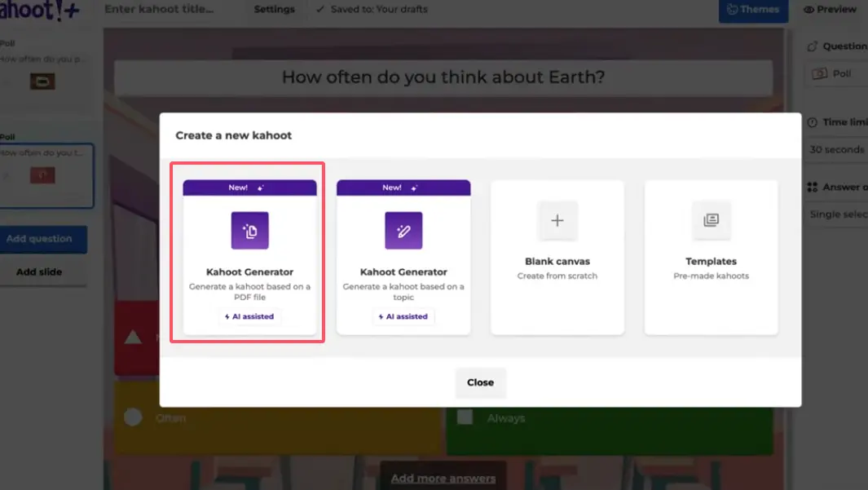
Task: Click the square shape icon beside Always
Action: click(x=465, y=417)
